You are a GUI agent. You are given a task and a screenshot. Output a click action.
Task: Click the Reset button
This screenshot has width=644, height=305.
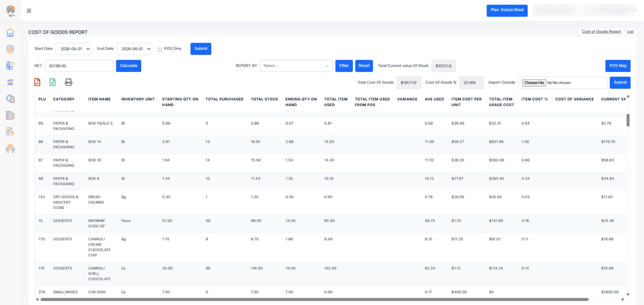364,66
